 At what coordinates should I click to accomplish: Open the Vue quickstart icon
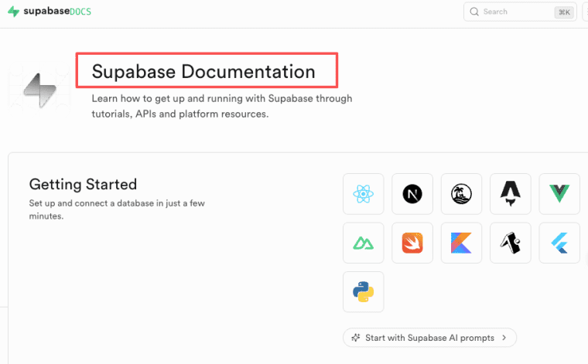(x=559, y=194)
